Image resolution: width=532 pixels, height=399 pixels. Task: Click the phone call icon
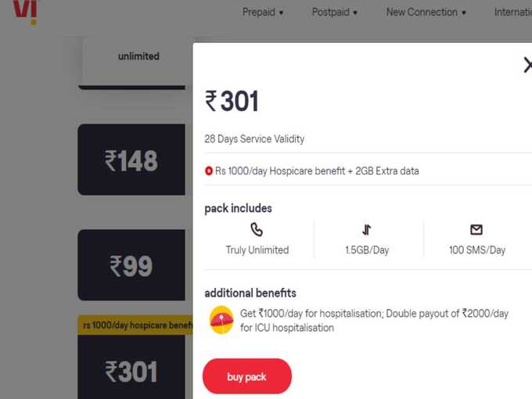pyautogui.click(x=257, y=229)
